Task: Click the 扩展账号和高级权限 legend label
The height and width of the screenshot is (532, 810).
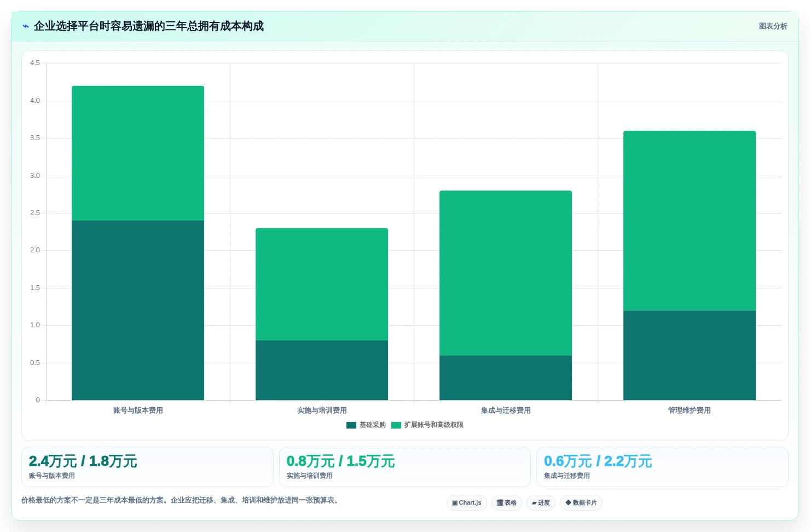Action: 434,425
